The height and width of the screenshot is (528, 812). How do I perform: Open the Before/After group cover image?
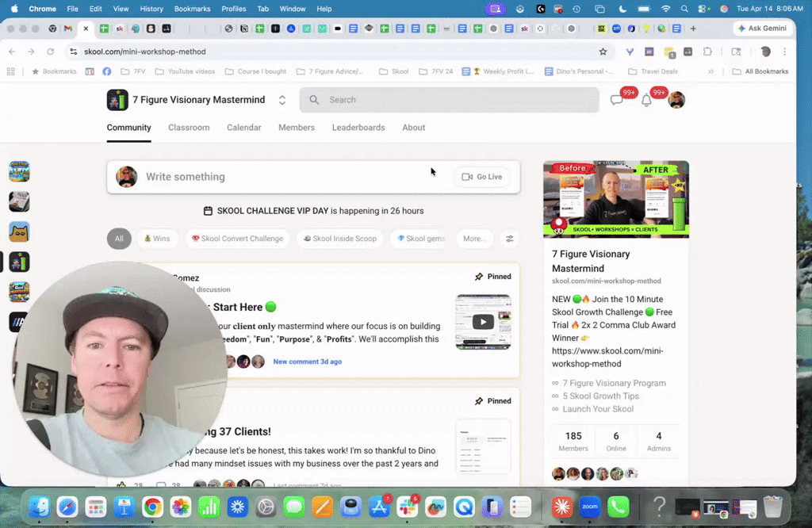[x=616, y=199]
